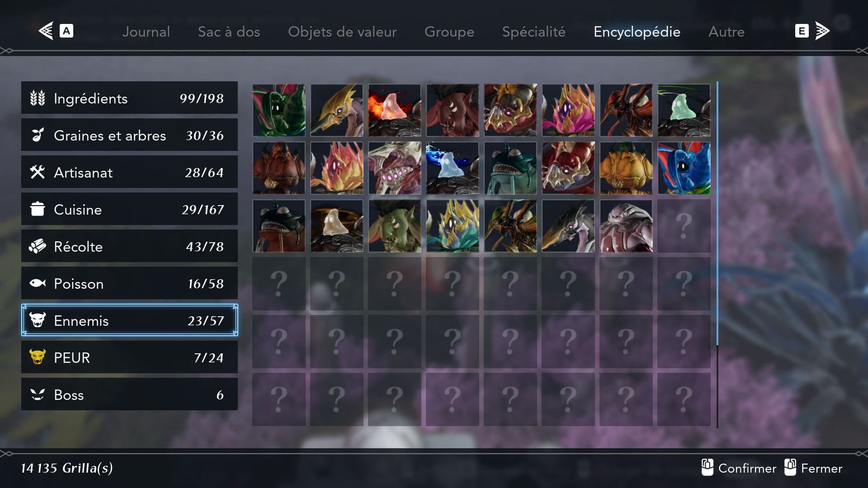Go to previous tab with left arrow A
The image size is (868, 488).
tap(56, 31)
